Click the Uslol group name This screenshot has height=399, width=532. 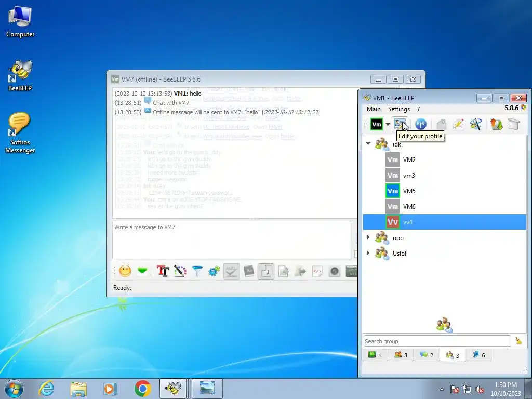pos(400,253)
